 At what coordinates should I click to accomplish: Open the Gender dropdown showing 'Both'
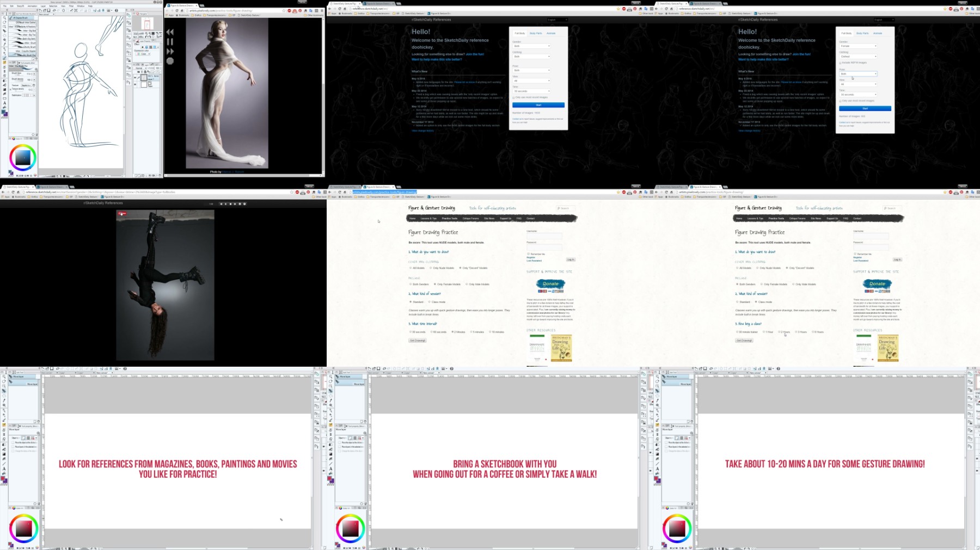pyautogui.click(x=532, y=46)
